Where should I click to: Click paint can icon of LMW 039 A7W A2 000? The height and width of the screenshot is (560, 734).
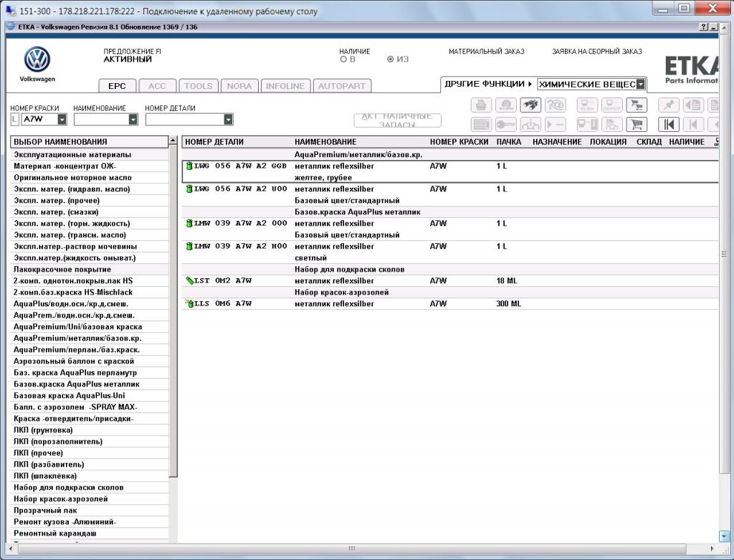pyautogui.click(x=189, y=223)
